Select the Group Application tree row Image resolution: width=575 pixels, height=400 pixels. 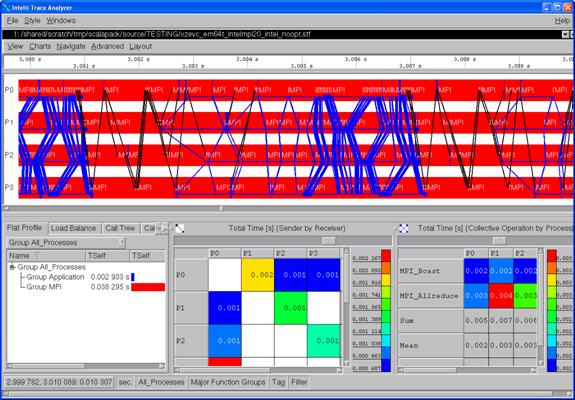86,277
